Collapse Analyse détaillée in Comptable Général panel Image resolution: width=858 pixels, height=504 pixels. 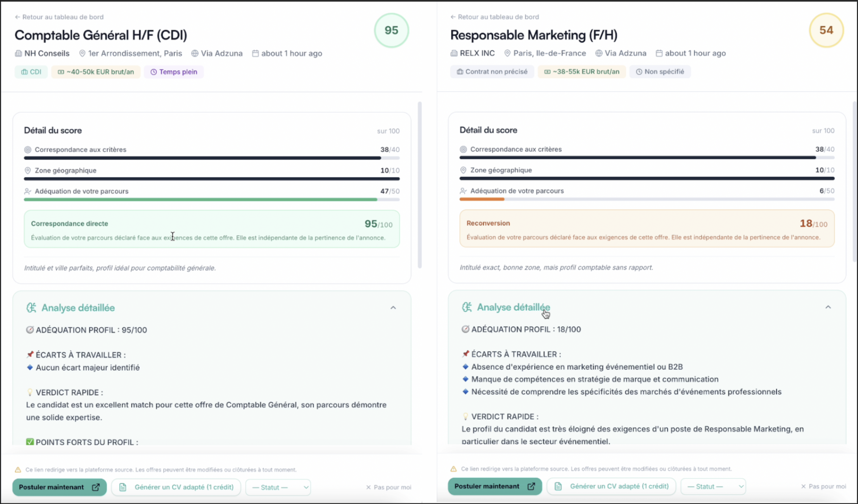tap(393, 308)
